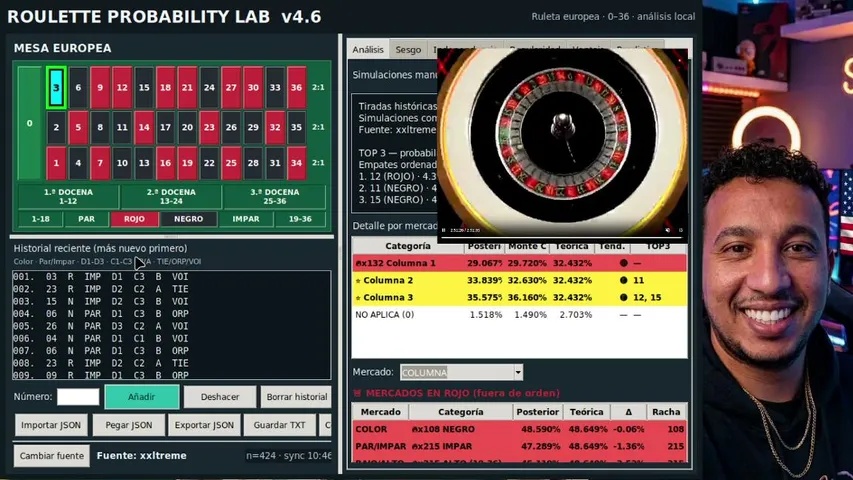Select the Columna 1 red row

click(x=520, y=263)
